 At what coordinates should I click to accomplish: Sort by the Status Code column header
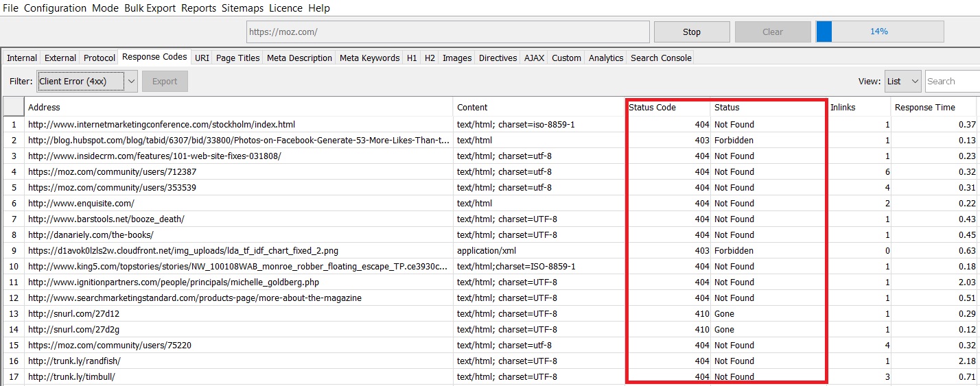click(x=652, y=107)
